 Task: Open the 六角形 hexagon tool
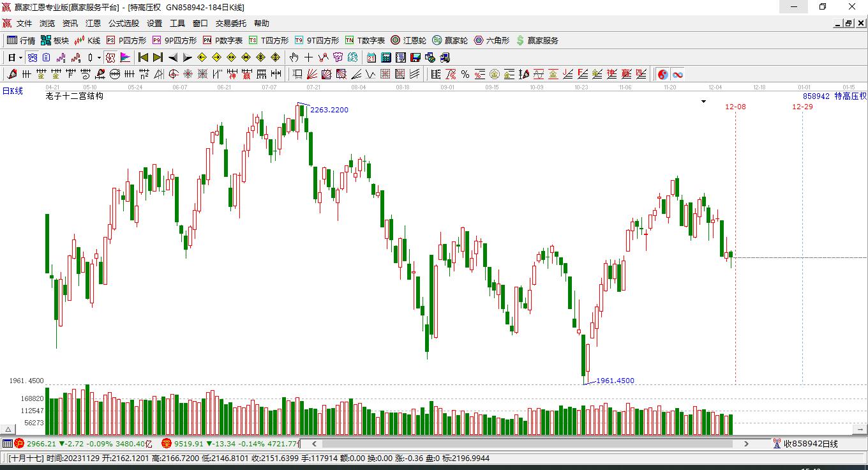(491, 40)
